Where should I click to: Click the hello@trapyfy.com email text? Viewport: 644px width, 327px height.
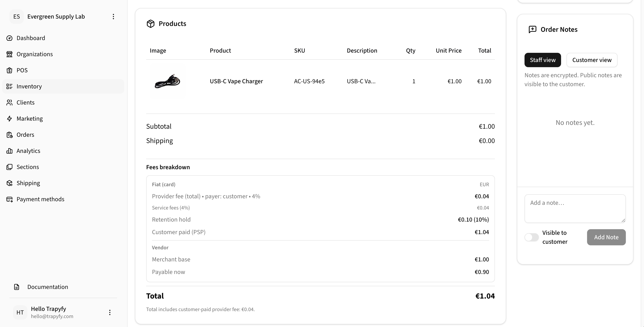(52, 316)
